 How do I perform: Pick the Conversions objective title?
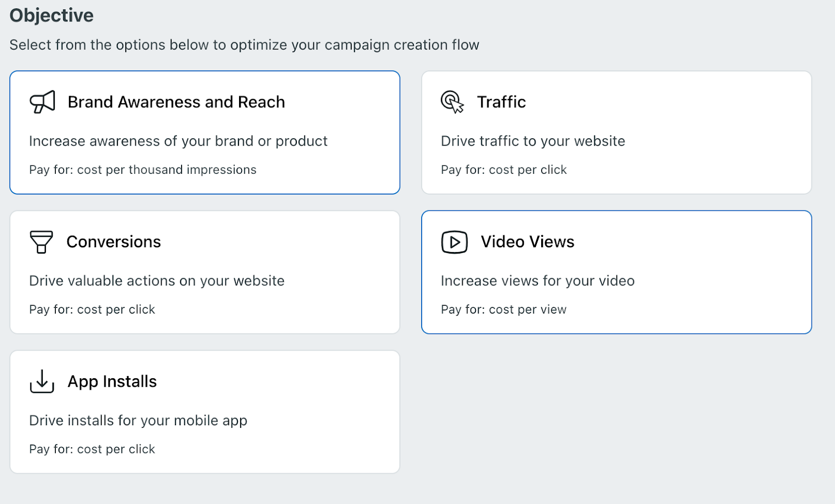[x=114, y=242]
